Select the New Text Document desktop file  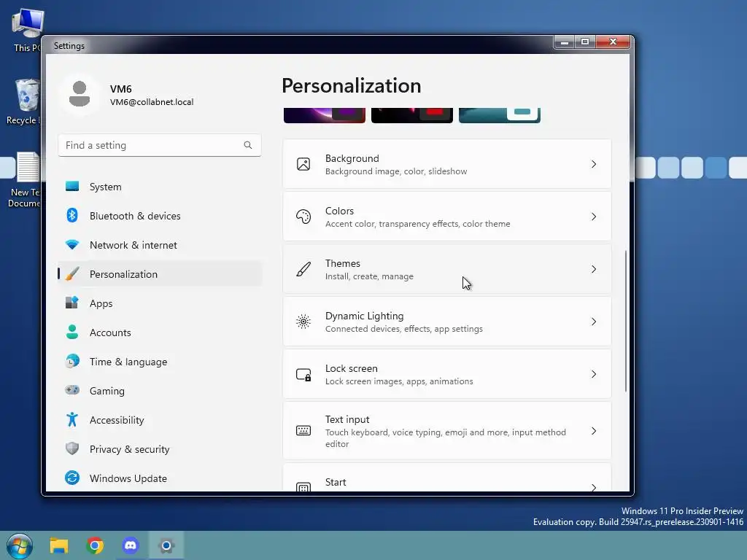pos(24,180)
